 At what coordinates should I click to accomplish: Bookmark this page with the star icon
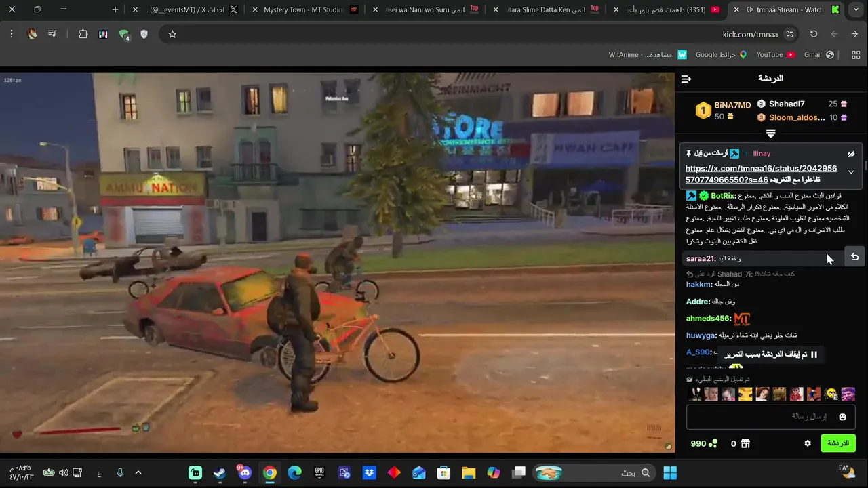click(172, 34)
